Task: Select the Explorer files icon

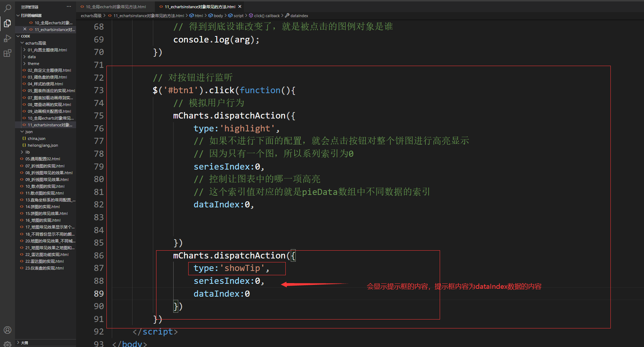Action: click(8, 23)
